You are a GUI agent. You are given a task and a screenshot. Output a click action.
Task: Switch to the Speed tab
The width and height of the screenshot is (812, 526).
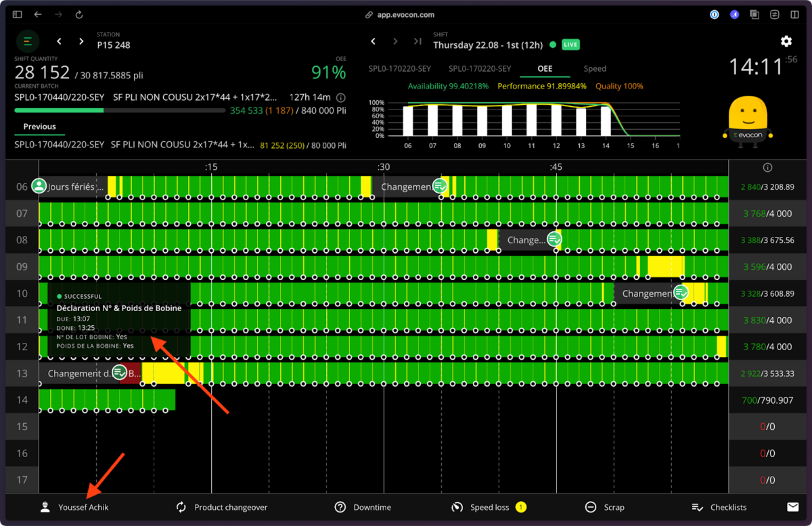pos(595,68)
